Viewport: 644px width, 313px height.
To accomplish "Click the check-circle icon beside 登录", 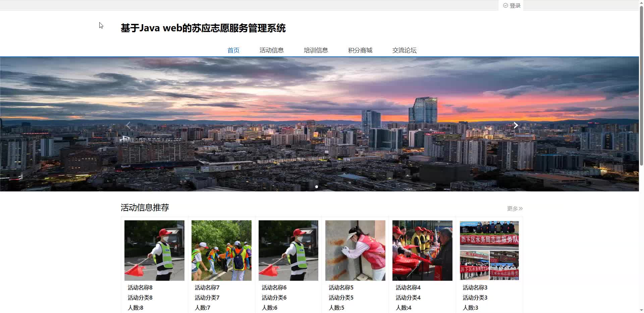I will point(505,5).
